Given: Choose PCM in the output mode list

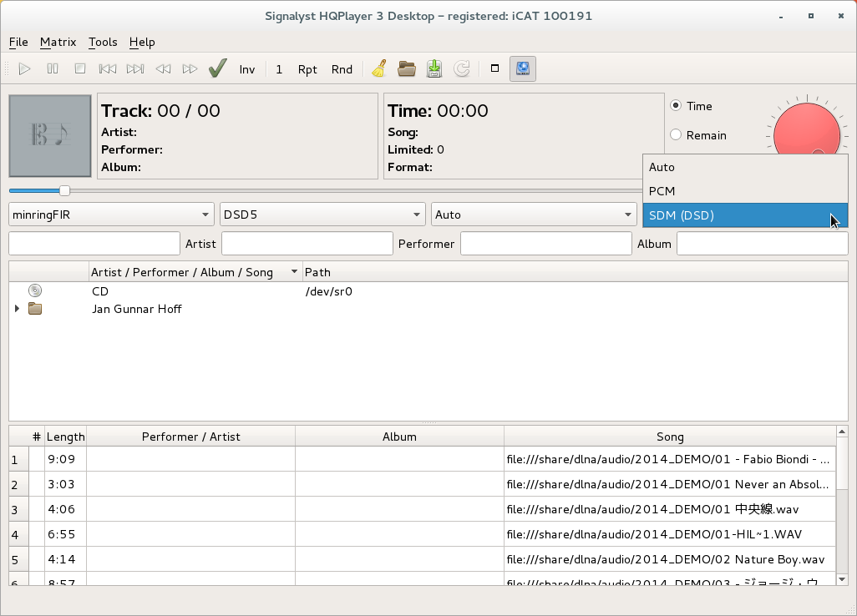Looking at the screenshot, I should pyautogui.click(x=746, y=191).
